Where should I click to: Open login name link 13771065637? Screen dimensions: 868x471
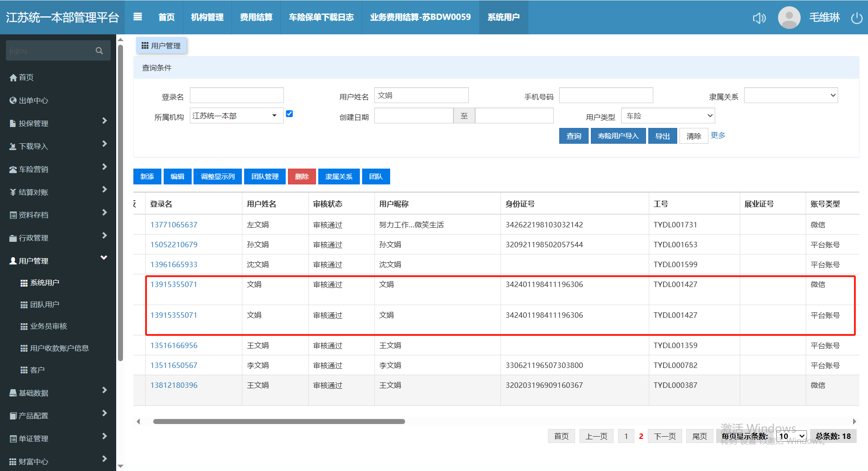174,225
